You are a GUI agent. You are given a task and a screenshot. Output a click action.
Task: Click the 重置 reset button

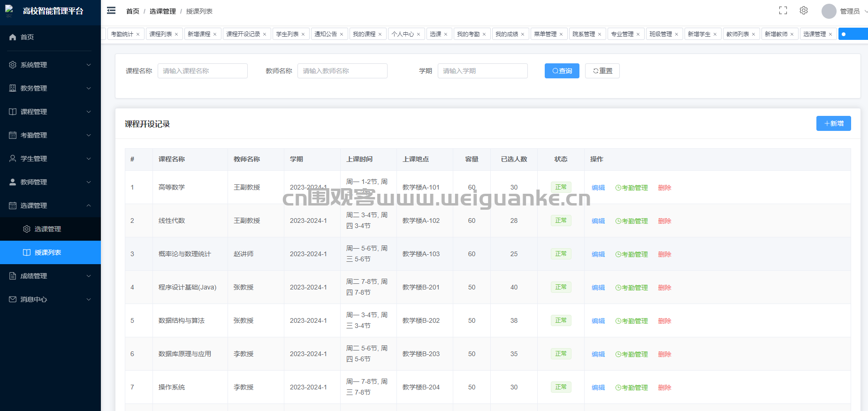click(x=602, y=71)
